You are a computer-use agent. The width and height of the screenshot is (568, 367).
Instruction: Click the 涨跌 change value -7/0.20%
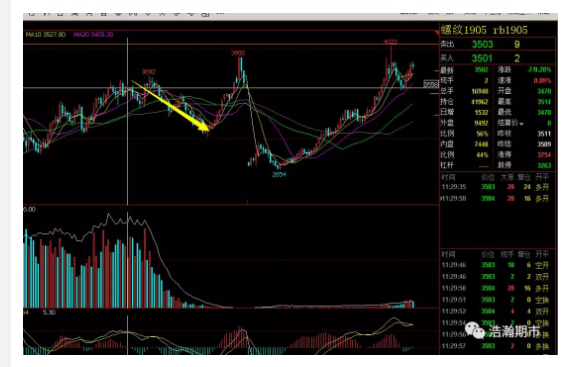[x=539, y=70]
